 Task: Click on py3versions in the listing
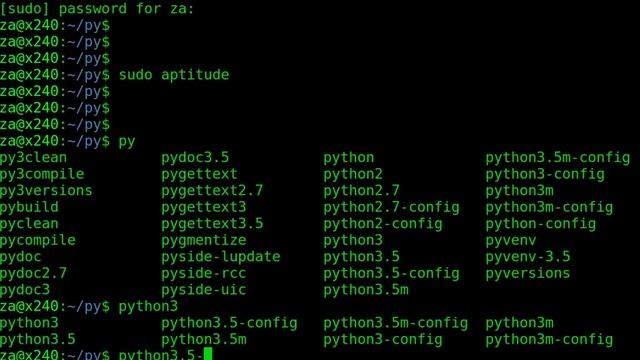tap(46, 191)
